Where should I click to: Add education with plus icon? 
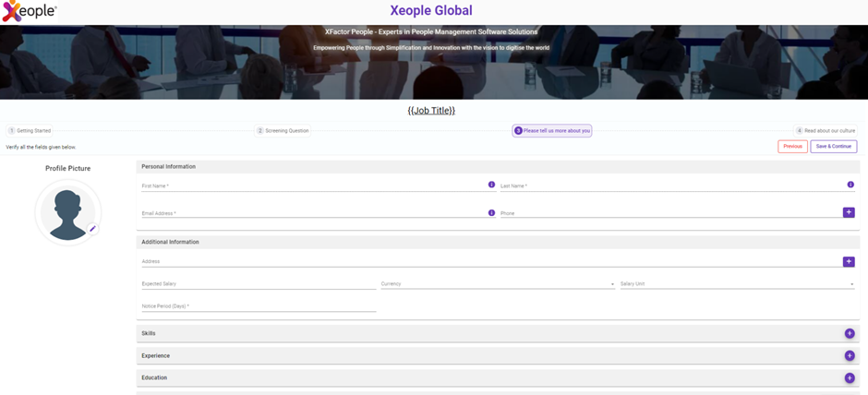(x=850, y=377)
